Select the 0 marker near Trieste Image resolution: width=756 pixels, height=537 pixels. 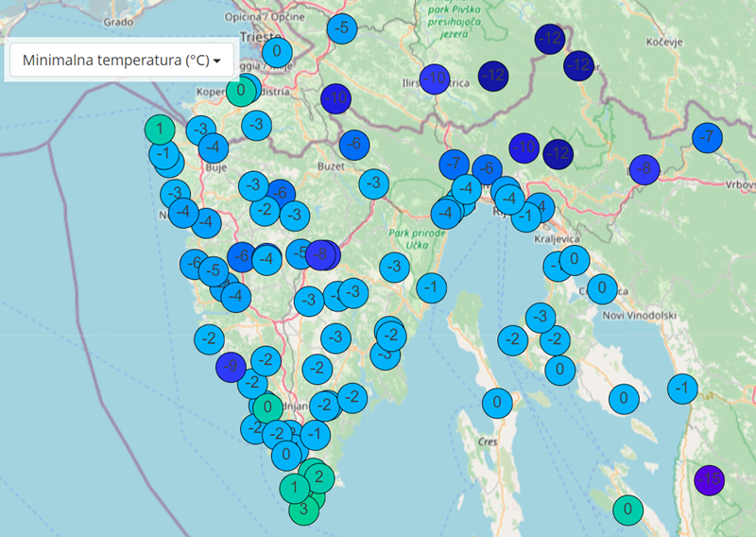(276, 51)
